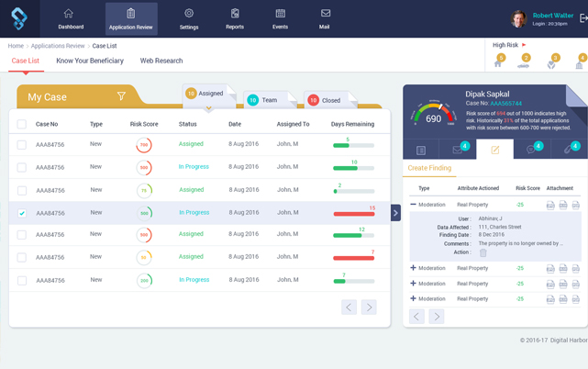Click the Assigned To column header
Screen dimensions: 588x369
coord(293,124)
